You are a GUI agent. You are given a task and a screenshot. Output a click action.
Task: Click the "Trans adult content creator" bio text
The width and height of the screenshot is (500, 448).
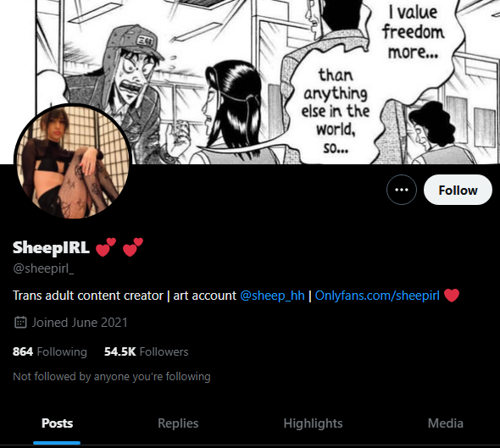pyautogui.click(x=88, y=296)
